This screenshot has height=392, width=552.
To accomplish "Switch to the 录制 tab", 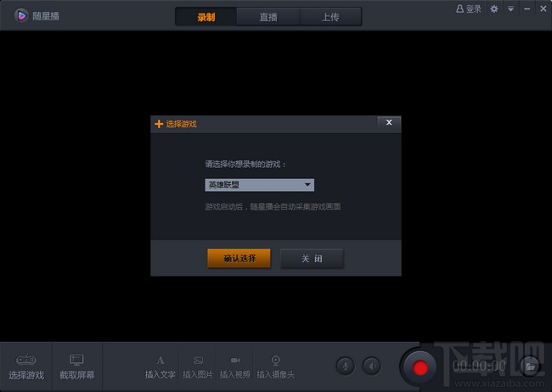I will point(206,16).
